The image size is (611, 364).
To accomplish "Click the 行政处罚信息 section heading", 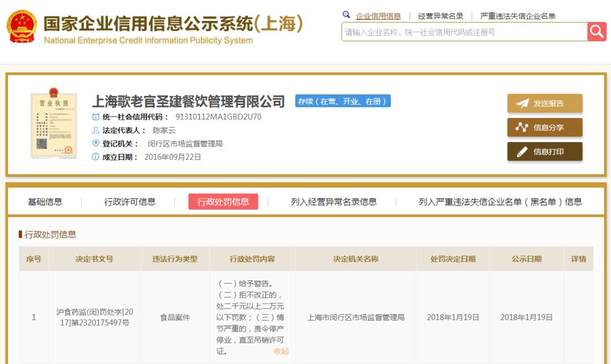I will point(50,235).
